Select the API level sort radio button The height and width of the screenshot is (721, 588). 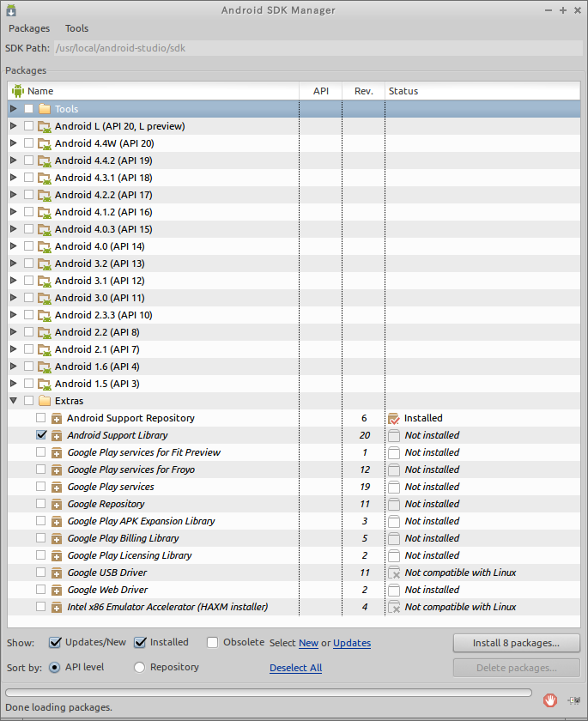coord(54,667)
